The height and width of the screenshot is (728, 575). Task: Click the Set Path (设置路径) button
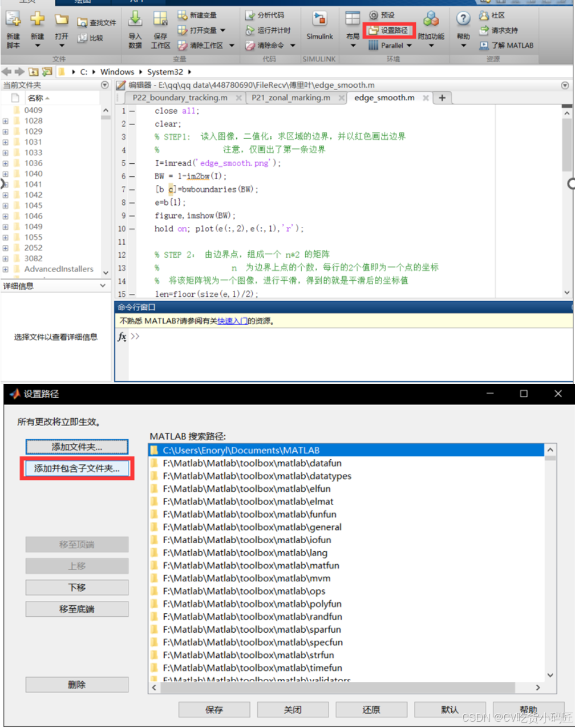[389, 30]
